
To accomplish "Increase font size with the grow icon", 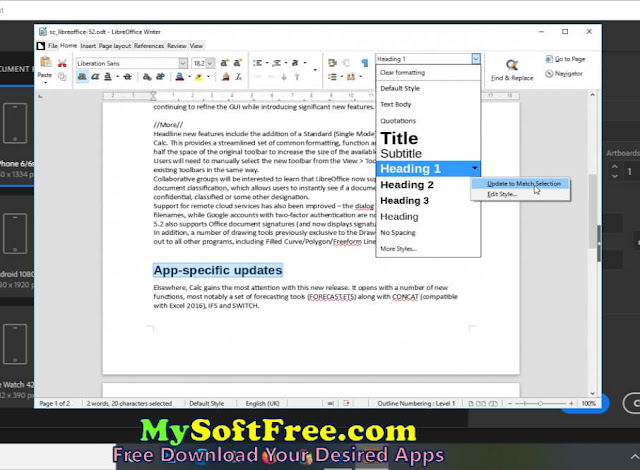I will click(224, 63).
